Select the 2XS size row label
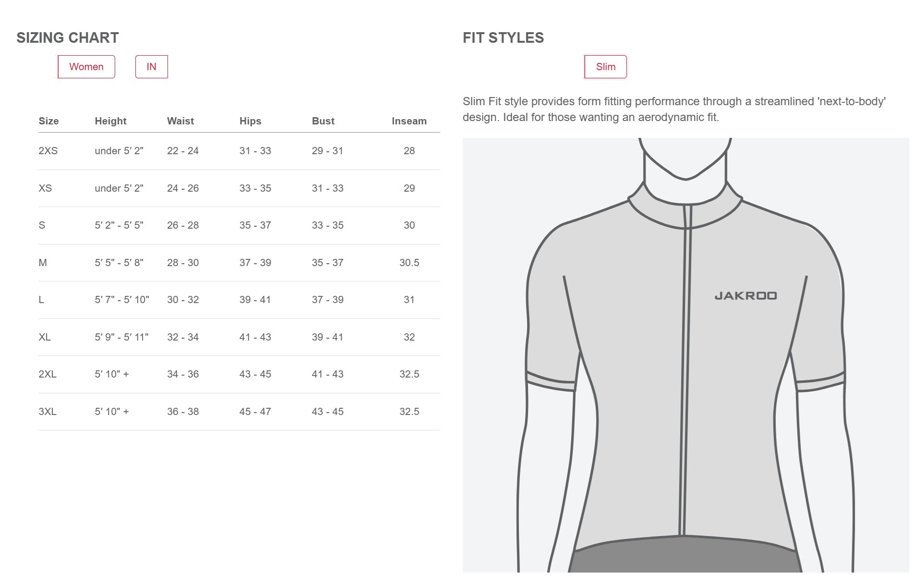924x586 pixels. pyautogui.click(x=48, y=151)
